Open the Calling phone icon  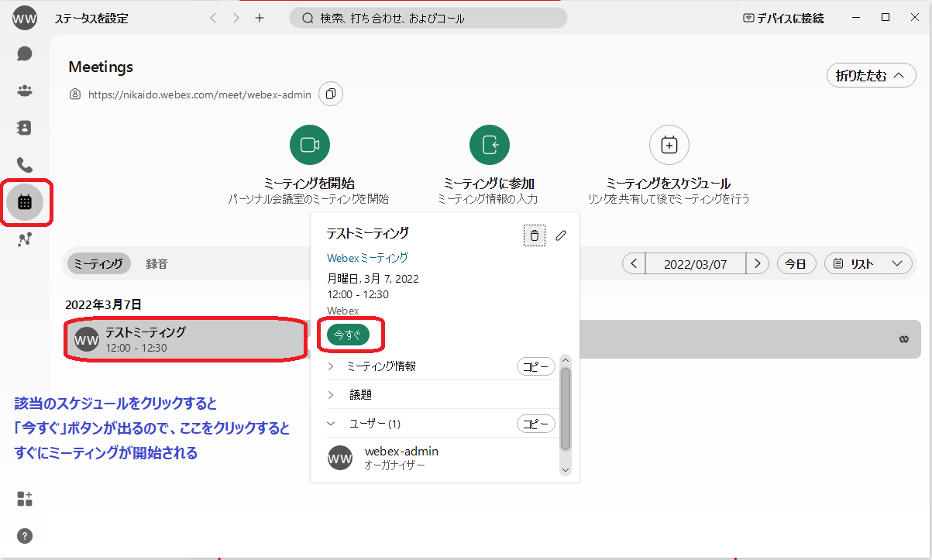click(x=25, y=164)
